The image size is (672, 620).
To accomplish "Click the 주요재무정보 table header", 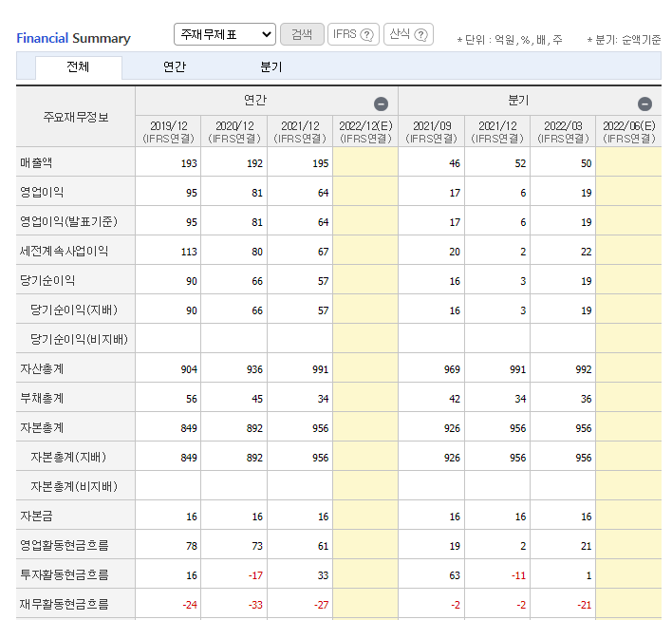I will 76,117.
